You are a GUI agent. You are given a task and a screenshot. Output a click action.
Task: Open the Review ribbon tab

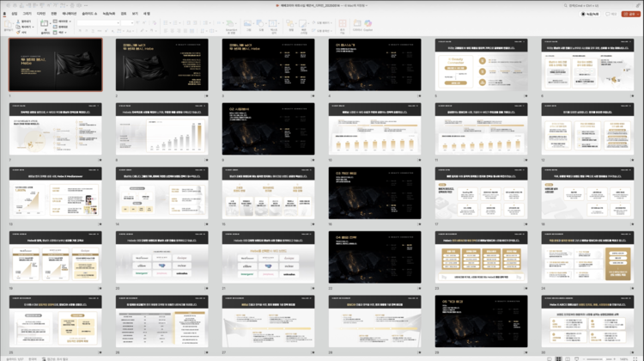point(124,14)
